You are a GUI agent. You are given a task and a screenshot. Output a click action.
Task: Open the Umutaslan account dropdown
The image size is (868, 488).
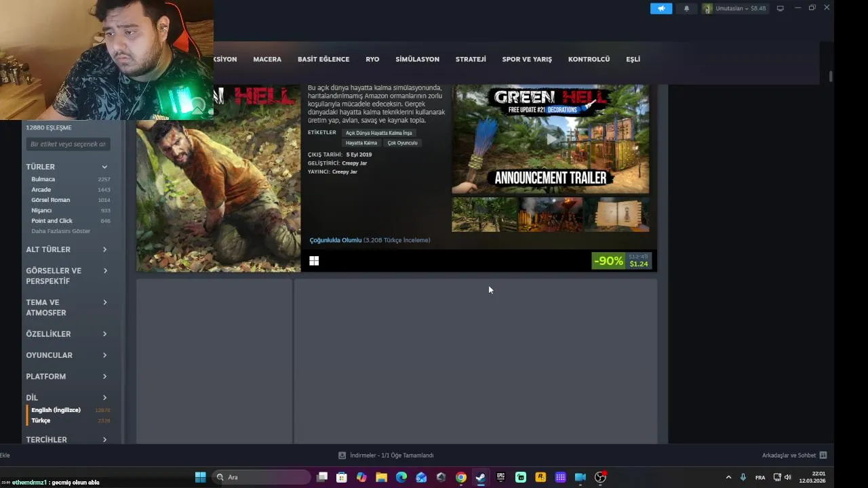[x=734, y=8]
